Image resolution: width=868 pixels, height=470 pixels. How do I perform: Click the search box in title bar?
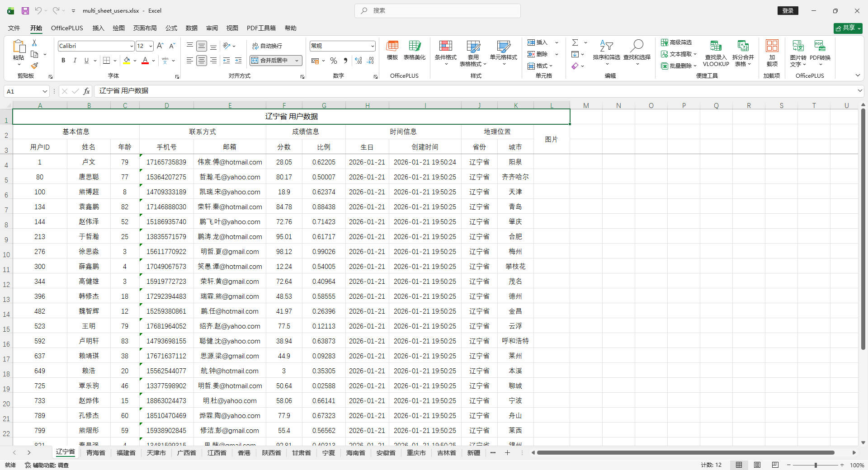(x=437, y=10)
